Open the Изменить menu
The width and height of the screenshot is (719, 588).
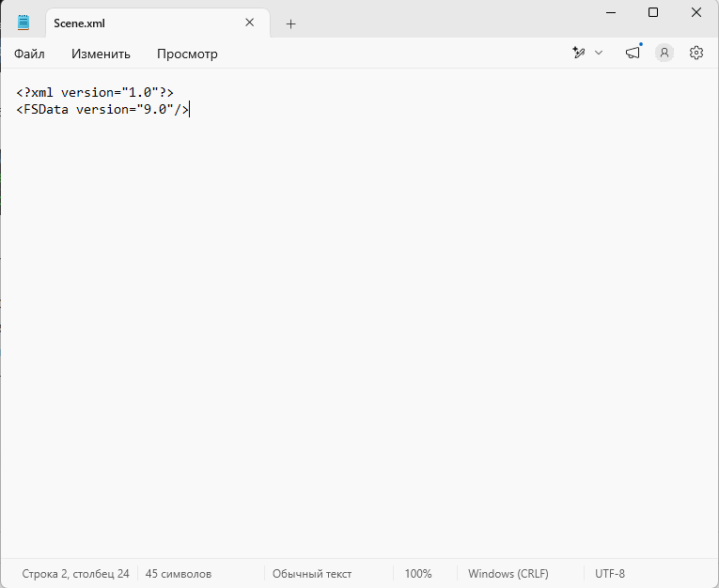click(101, 54)
